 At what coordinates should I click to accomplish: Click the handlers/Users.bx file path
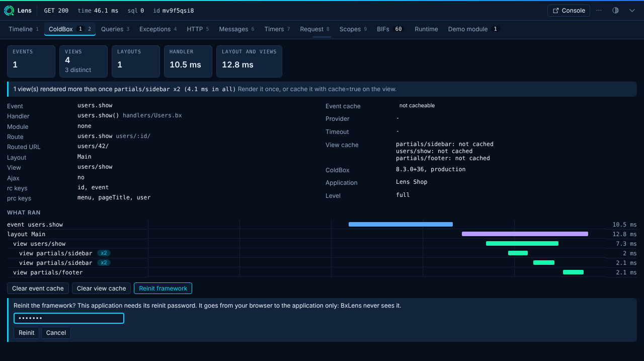152,116
